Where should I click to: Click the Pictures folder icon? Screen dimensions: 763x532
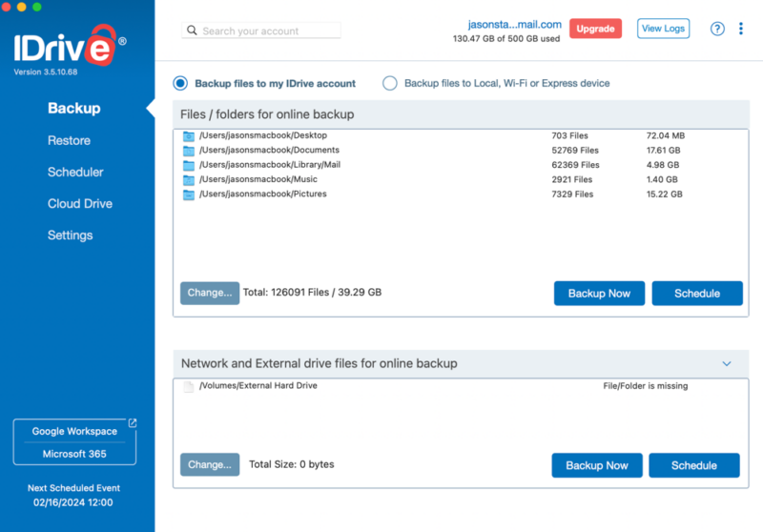click(188, 194)
